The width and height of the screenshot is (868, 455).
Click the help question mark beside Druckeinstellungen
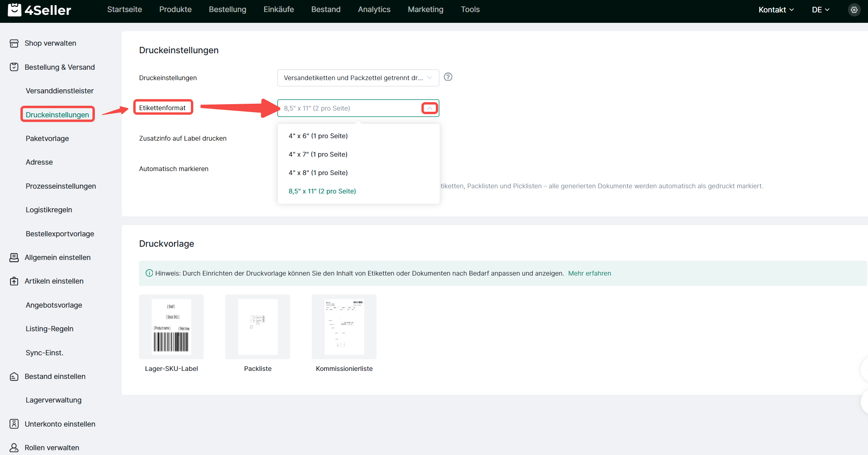click(x=448, y=77)
